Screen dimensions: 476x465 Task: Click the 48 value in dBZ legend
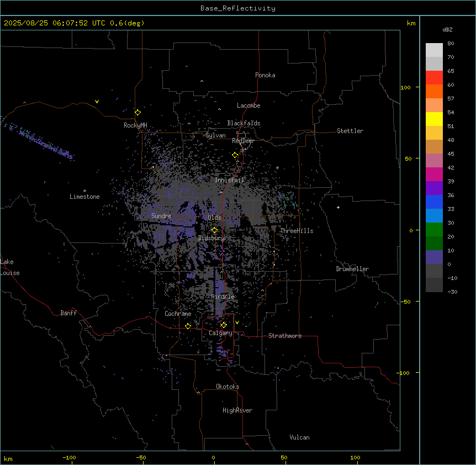pos(451,140)
